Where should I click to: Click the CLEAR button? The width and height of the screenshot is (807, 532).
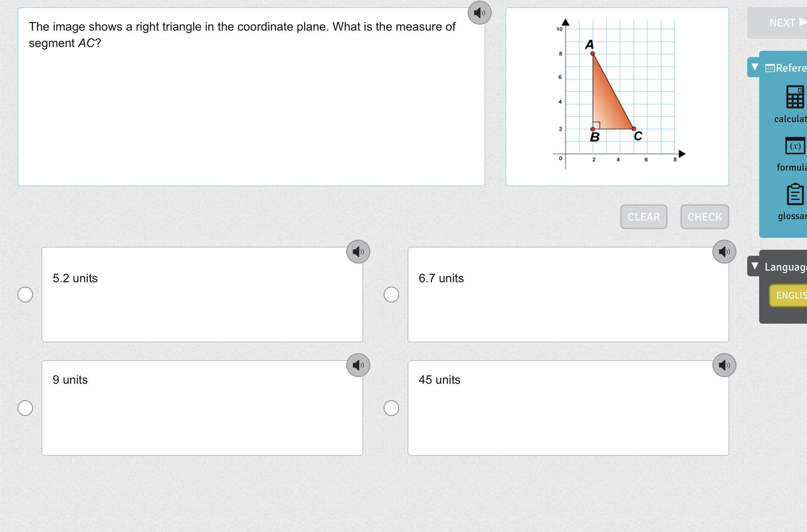[x=643, y=217]
